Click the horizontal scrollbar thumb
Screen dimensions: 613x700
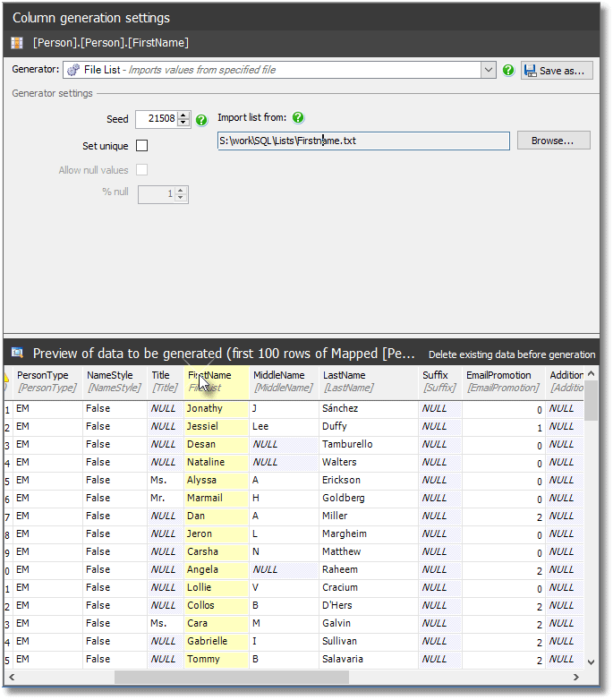pos(232,678)
